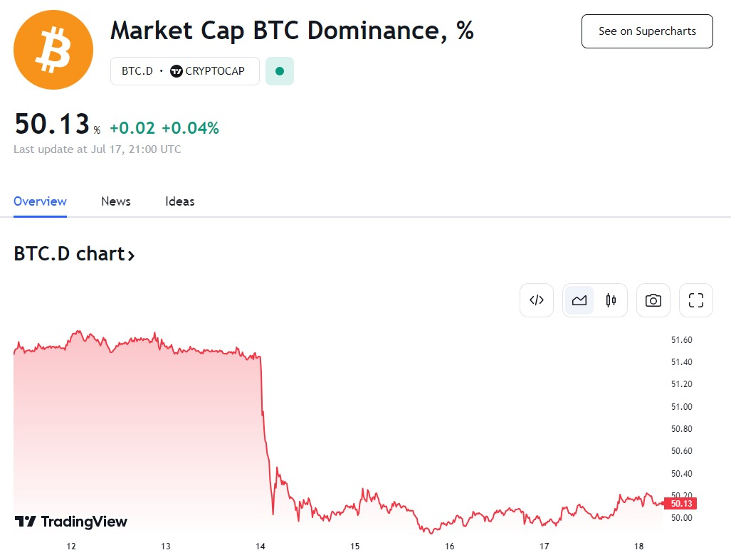Viewport: 731px width, 560px height.
Task: Expand the BTC.D chart heading arrow
Action: [x=131, y=255]
